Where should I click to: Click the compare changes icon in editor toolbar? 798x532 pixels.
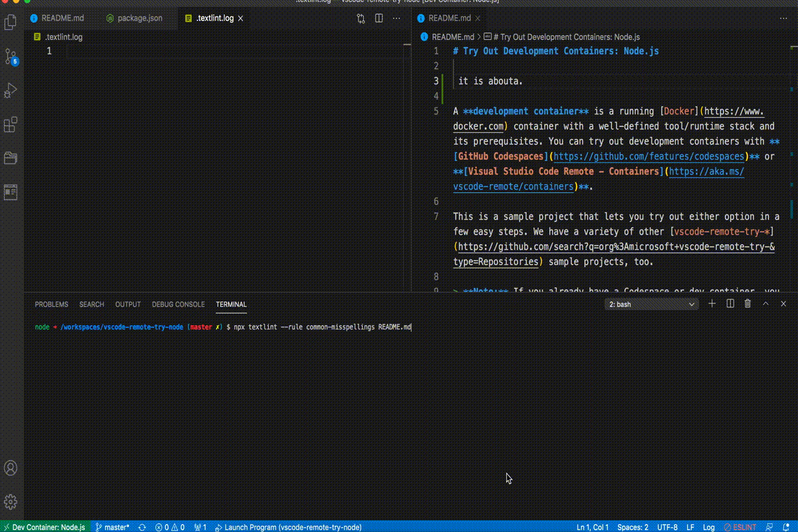click(361, 18)
